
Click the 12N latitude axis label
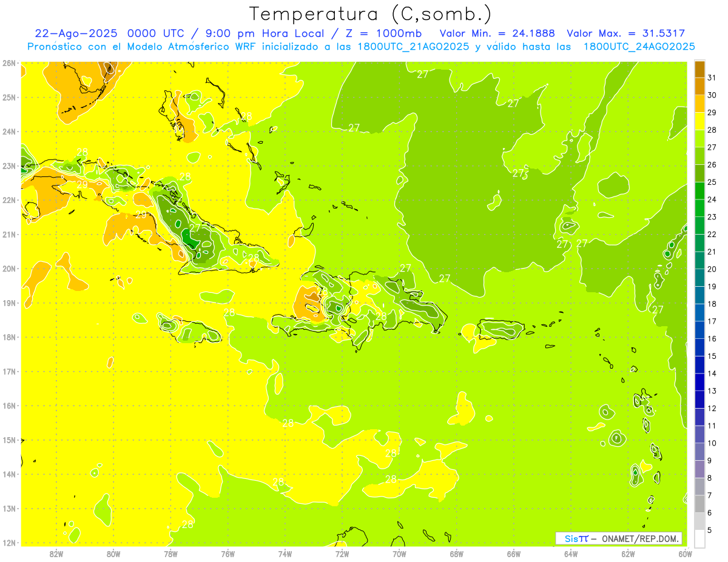pos(9,543)
